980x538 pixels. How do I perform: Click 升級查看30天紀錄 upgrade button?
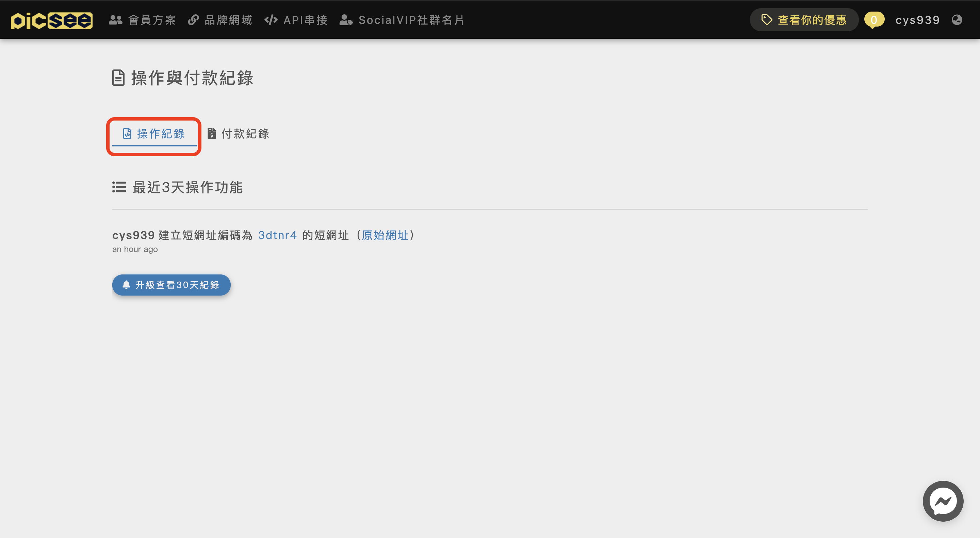(171, 285)
